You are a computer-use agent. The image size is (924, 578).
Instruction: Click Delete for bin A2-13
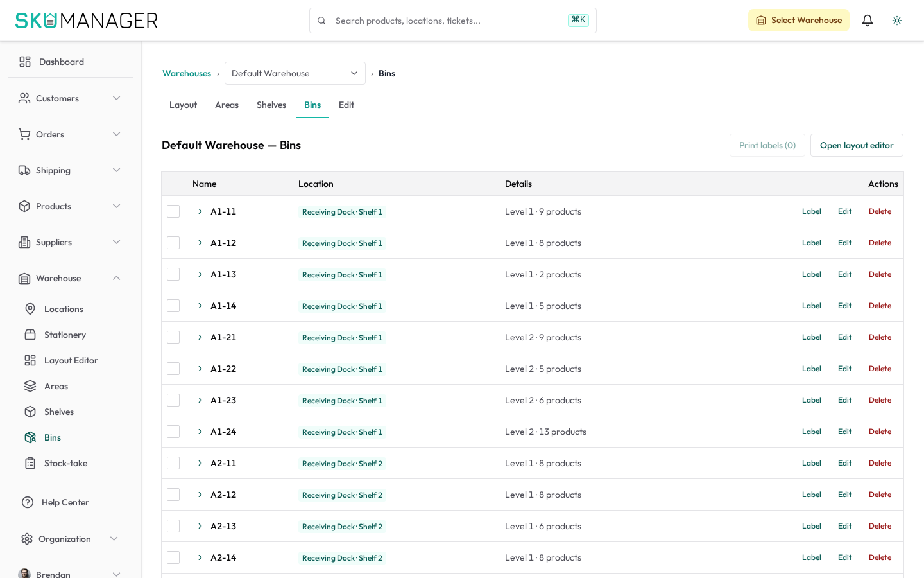coord(880,526)
